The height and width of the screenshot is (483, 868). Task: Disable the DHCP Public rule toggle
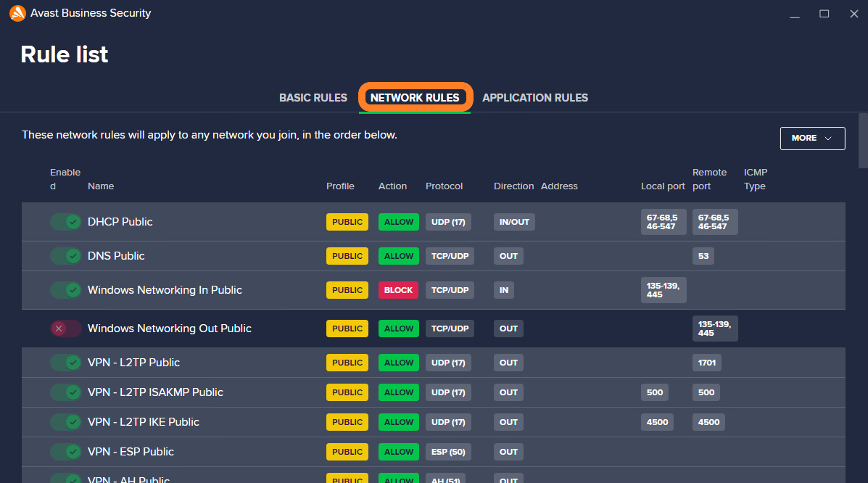click(65, 222)
